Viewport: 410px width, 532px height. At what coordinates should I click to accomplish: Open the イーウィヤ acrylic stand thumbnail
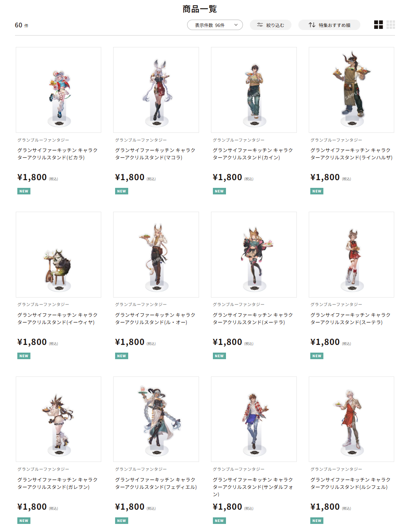click(59, 254)
